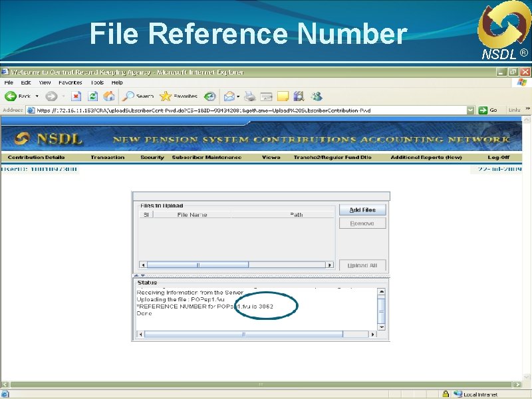
Task: Expand the address bar dropdown
Action: (x=470, y=110)
